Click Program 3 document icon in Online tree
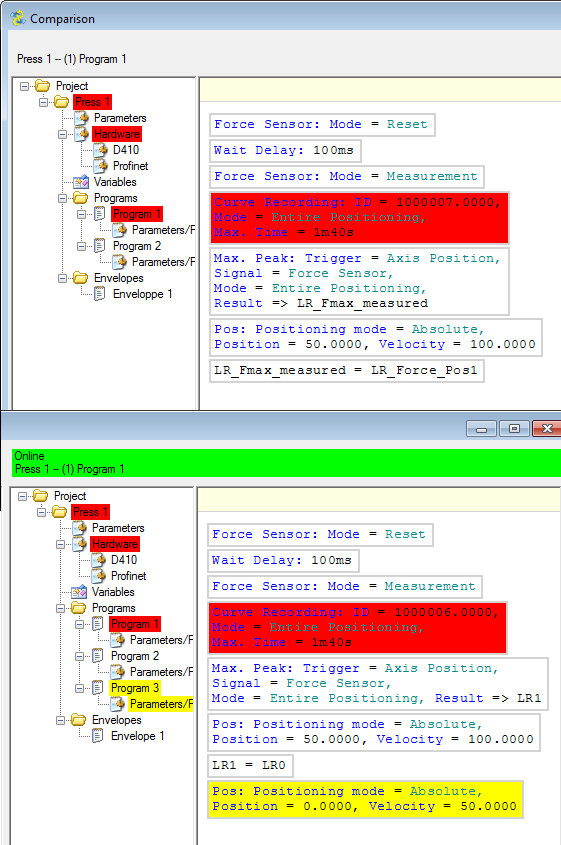 [x=98, y=688]
